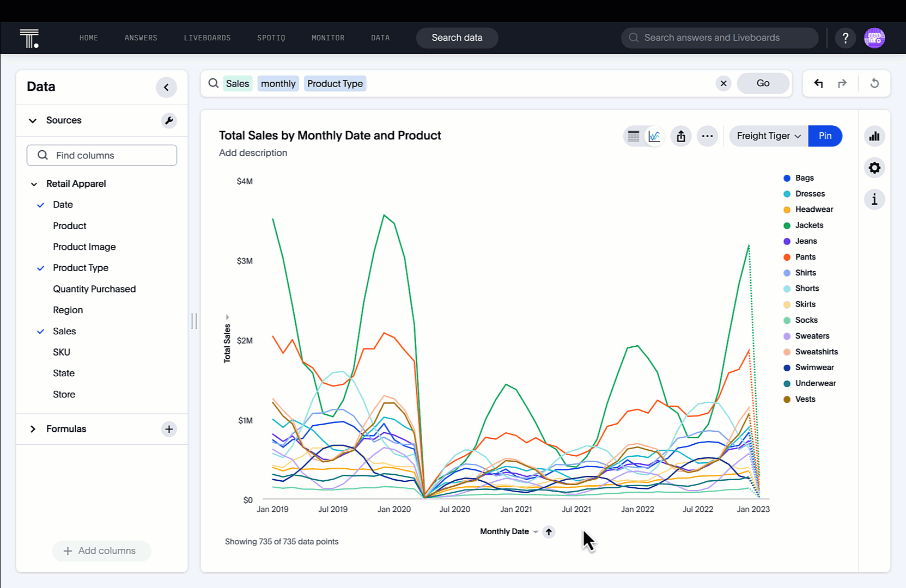Add a new formula with plus icon
This screenshot has width=906, height=588.
pyautogui.click(x=169, y=429)
